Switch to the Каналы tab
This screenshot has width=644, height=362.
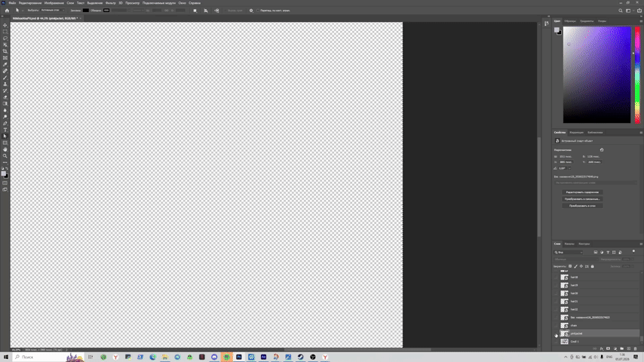click(569, 244)
